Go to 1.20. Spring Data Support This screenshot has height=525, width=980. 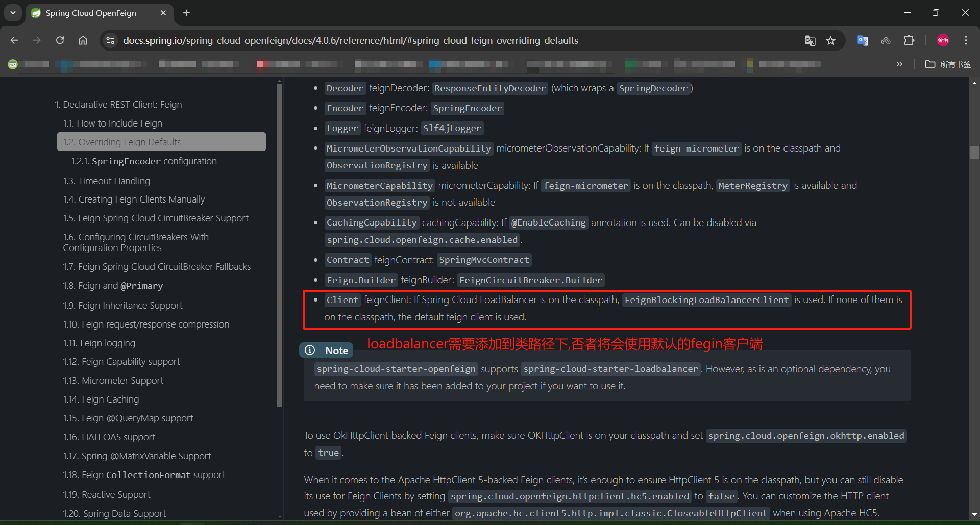pos(114,513)
